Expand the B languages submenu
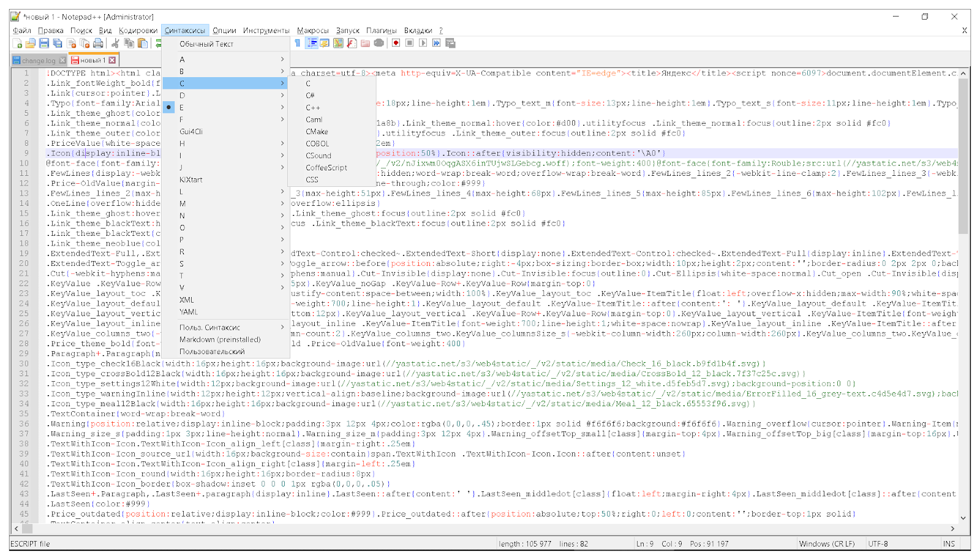 pyautogui.click(x=225, y=72)
